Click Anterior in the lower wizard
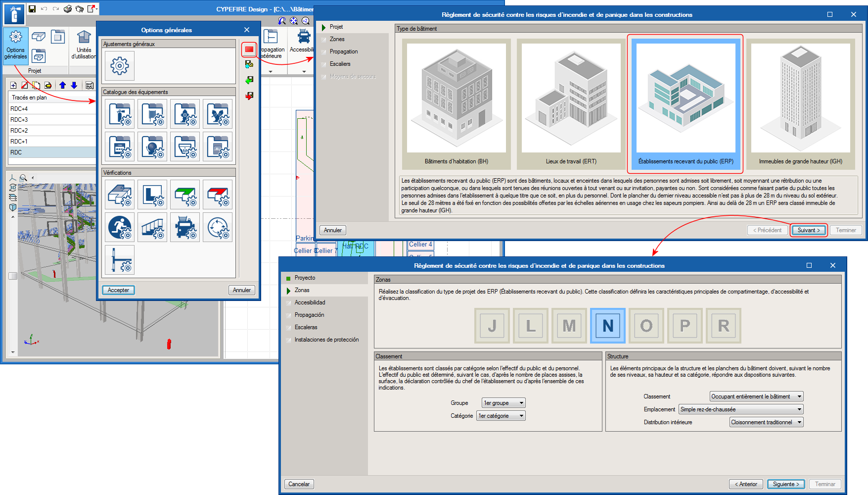 coord(746,484)
